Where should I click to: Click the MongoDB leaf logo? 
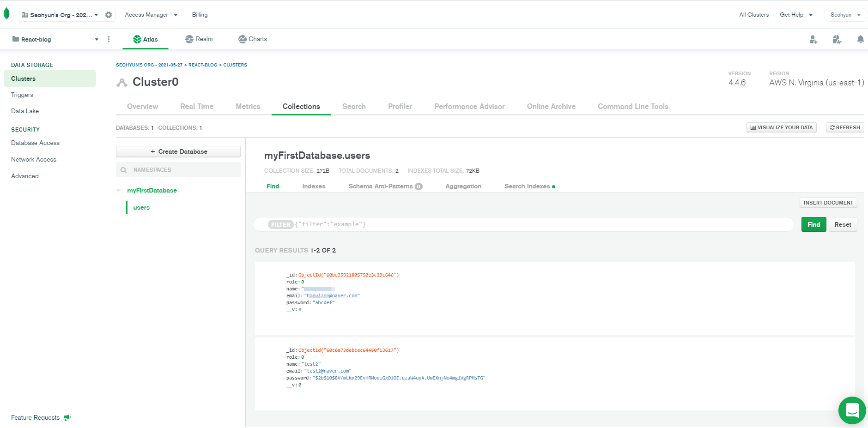point(6,14)
